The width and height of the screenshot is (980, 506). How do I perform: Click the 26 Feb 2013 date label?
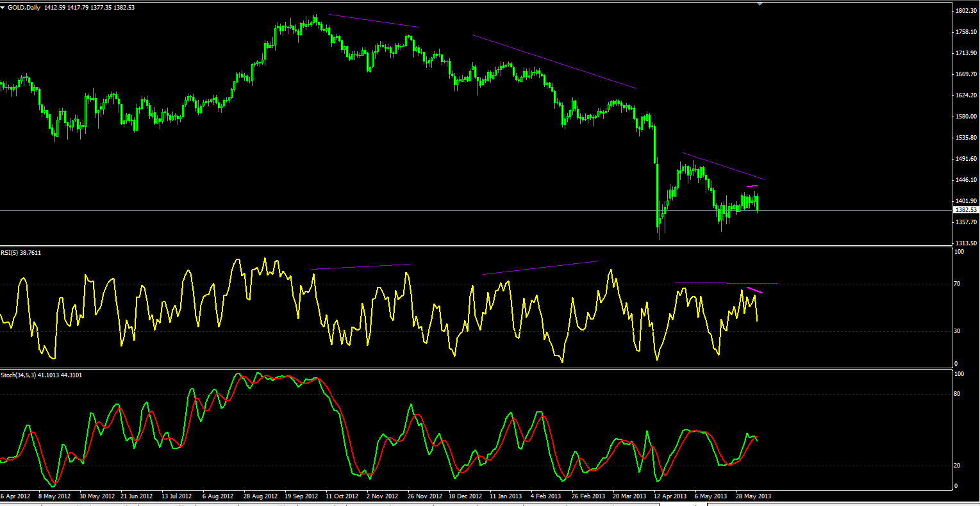[x=588, y=496]
